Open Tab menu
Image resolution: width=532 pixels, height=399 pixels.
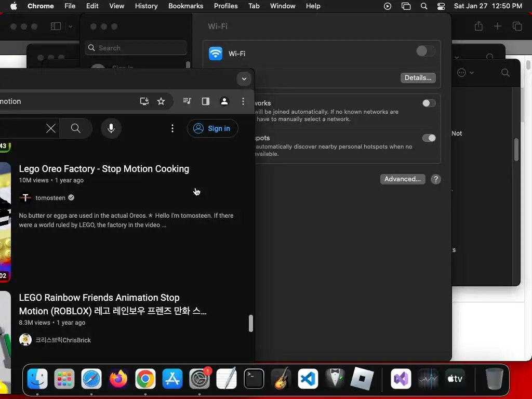tap(254, 6)
